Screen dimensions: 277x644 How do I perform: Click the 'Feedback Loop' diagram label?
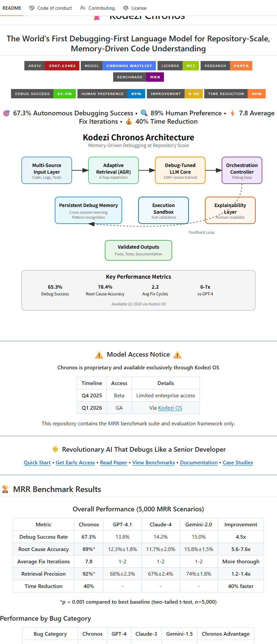click(202, 232)
